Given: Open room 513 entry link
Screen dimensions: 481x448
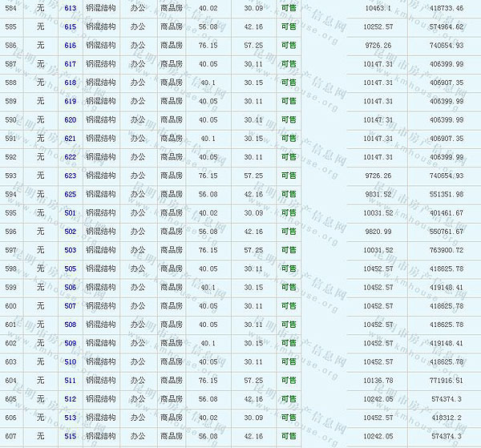Looking at the screenshot, I should pyautogui.click(x=70, y=418).
